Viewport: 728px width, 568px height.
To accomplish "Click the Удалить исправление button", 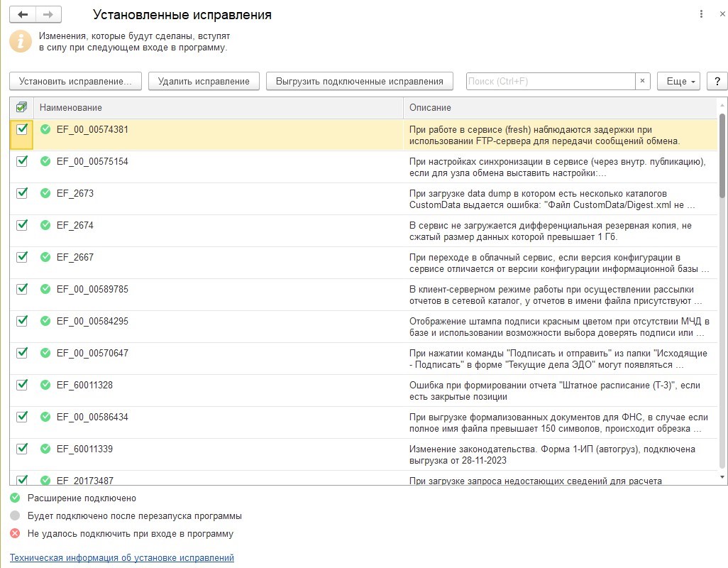I will 204,81.
